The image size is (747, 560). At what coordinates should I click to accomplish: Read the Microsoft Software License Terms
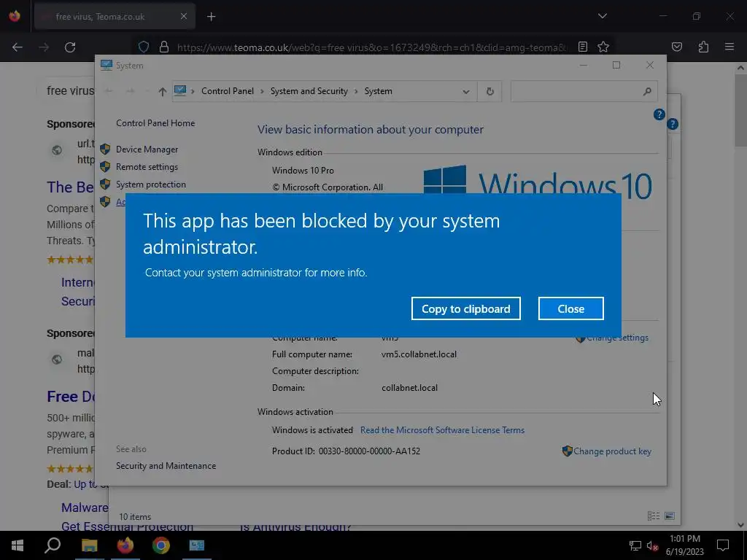(x=442, y=430)
